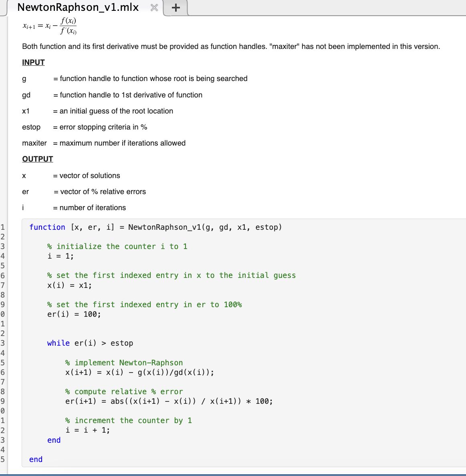Click the blue while keyword in the code
The width and height of the screenshot is (466, 476).
[x=59, y=343]
